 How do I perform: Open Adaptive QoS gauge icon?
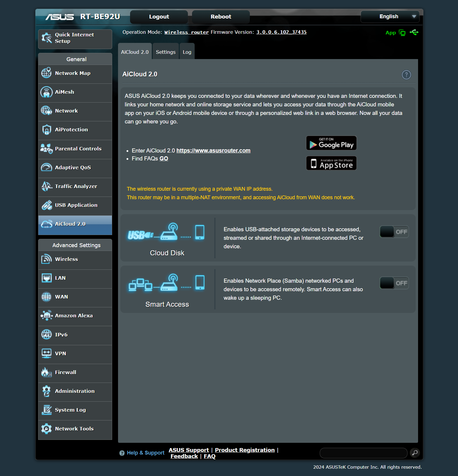[46, 167]
